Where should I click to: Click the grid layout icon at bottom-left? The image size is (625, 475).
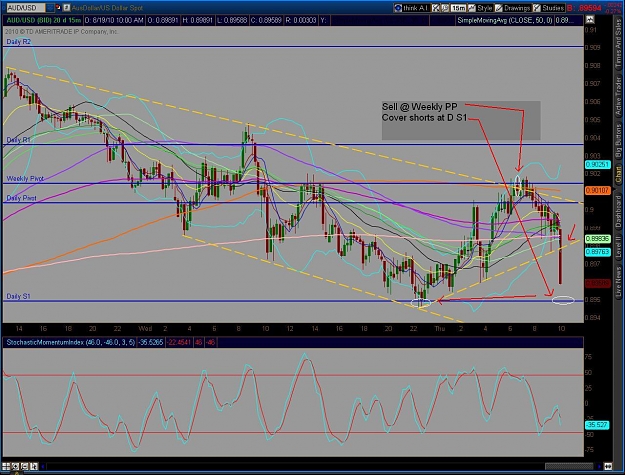(6, 466)
